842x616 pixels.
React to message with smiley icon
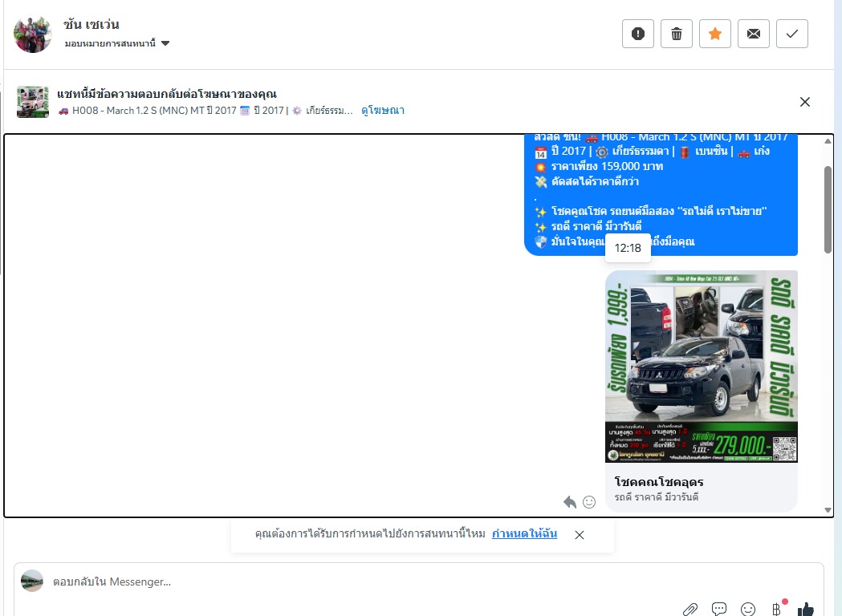[x=589, y=502]
